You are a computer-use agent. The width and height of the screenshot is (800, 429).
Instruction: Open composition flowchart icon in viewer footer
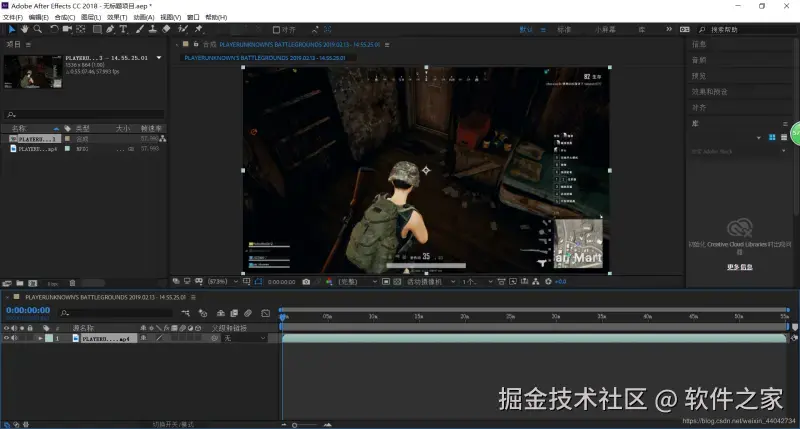click(x=535, y=282)
